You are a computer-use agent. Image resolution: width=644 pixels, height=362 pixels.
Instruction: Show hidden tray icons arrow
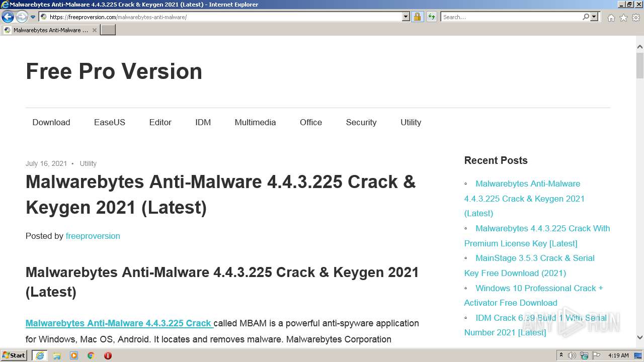pos(561,355)
